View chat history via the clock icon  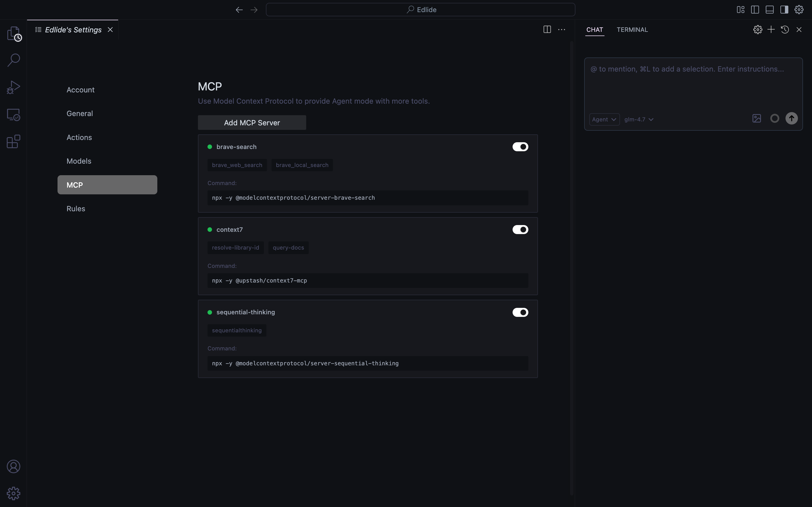785,30
